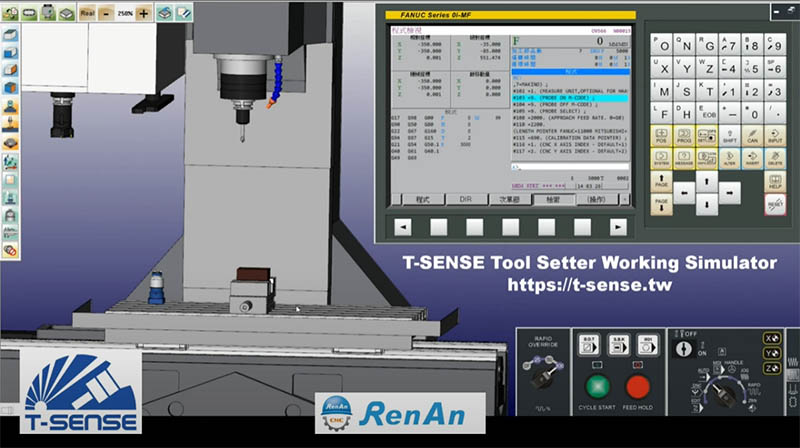Screen dimensions: 800x448
Task: Select the gray cube view in left sidebar
Action: click(10, 34)
